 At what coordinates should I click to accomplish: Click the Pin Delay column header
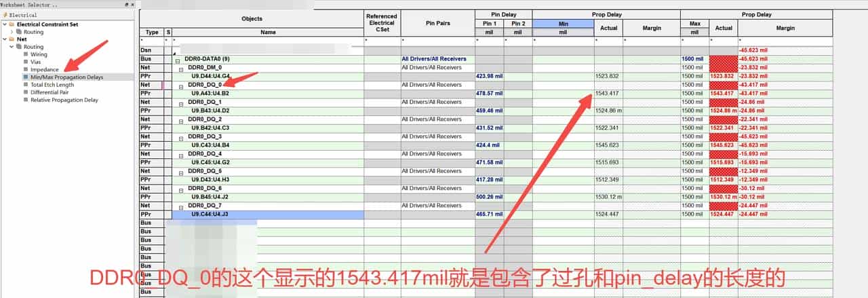[503, 14]
